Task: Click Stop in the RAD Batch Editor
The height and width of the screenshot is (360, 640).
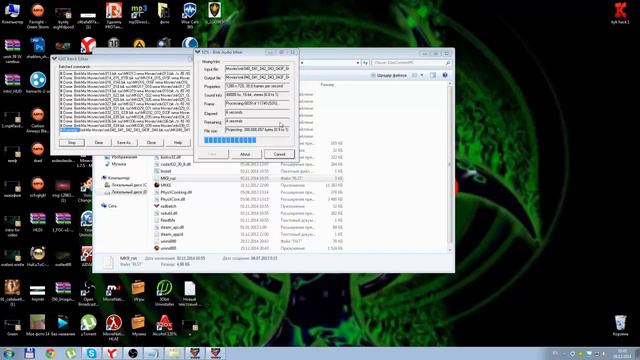Action: (x=72, y=142)
